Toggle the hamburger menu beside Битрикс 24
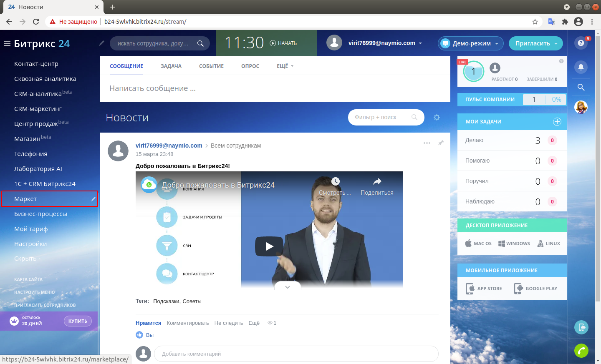601x364 pixels. (x=7, y=43)
